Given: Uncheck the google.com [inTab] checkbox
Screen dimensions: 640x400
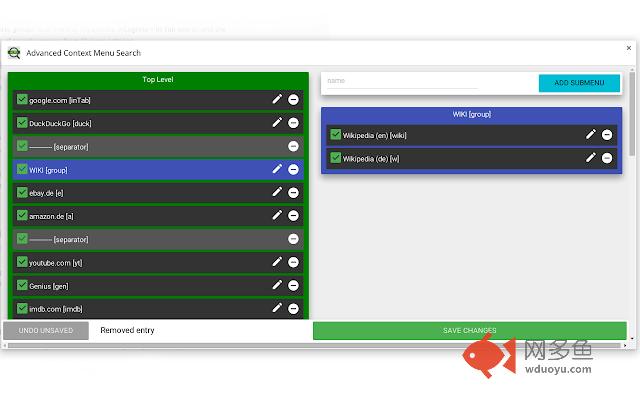Looking at the screenshot, I should [x=22, y=99].
